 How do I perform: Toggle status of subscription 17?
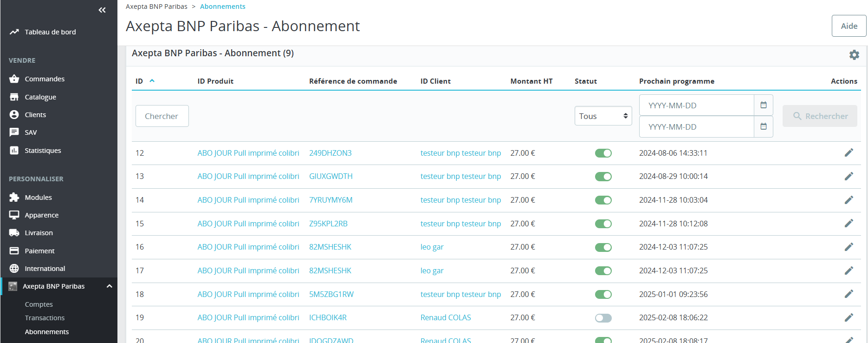[x=603, y=270]
